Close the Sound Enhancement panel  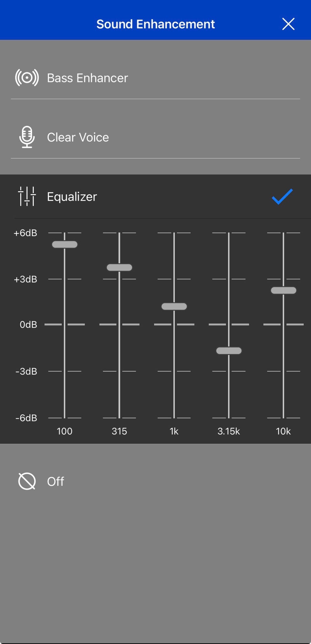(288, 24)
